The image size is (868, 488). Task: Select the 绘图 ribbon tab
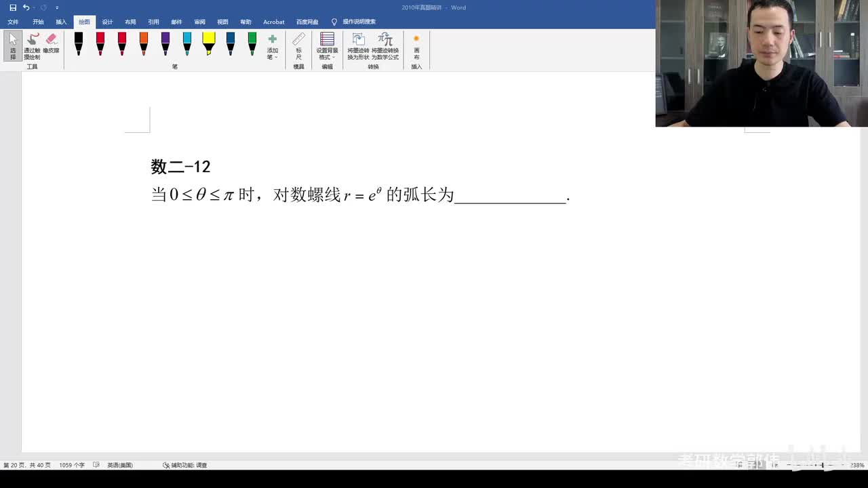[x=84, y=22]
